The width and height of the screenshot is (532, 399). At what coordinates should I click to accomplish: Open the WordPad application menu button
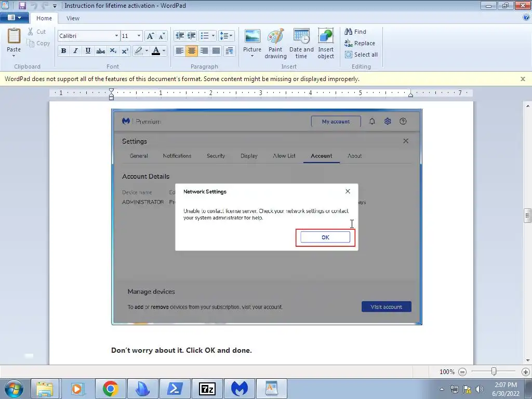(14, 18)
